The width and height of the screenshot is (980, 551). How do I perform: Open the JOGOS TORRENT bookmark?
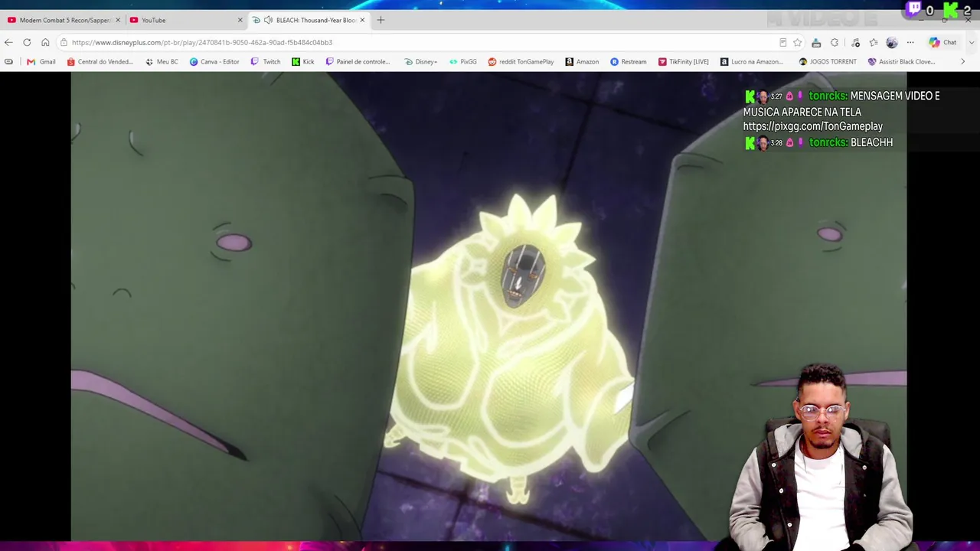tap(828, 61)
